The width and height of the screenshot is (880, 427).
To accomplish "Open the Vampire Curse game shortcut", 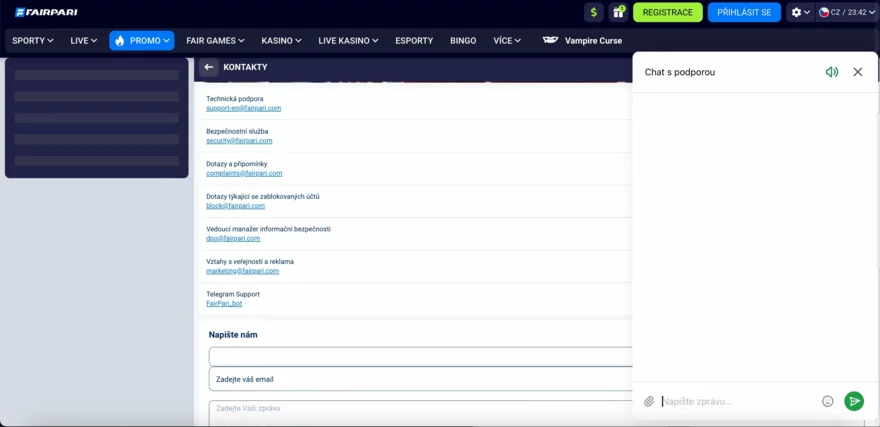I will click(x=582, y=41).
